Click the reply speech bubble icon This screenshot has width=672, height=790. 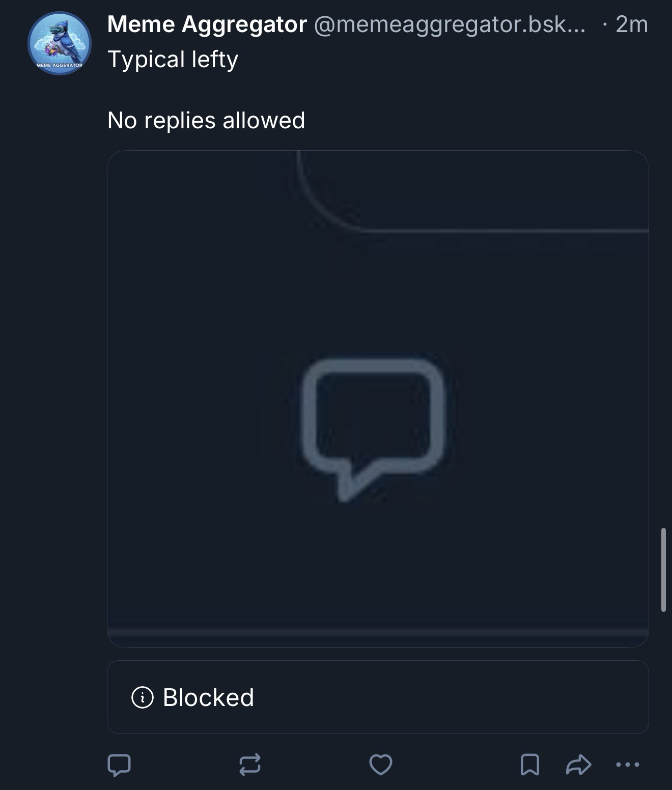click(x=119, y=765)
